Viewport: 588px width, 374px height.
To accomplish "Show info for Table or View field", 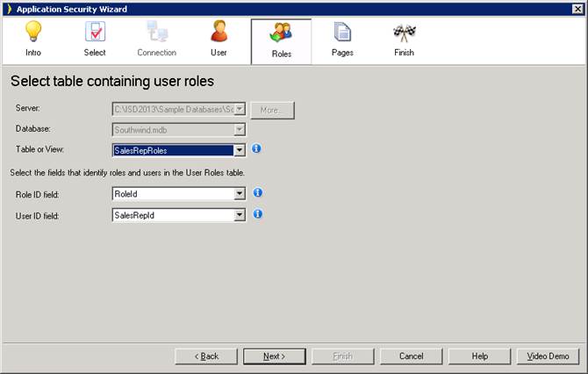I will click(x=257, y=149).
